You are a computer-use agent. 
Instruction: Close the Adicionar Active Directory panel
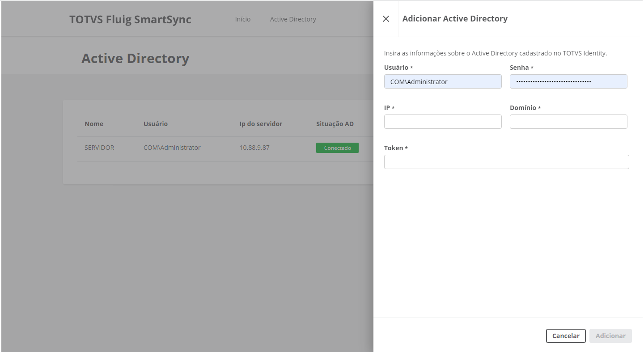pos(386,19)
